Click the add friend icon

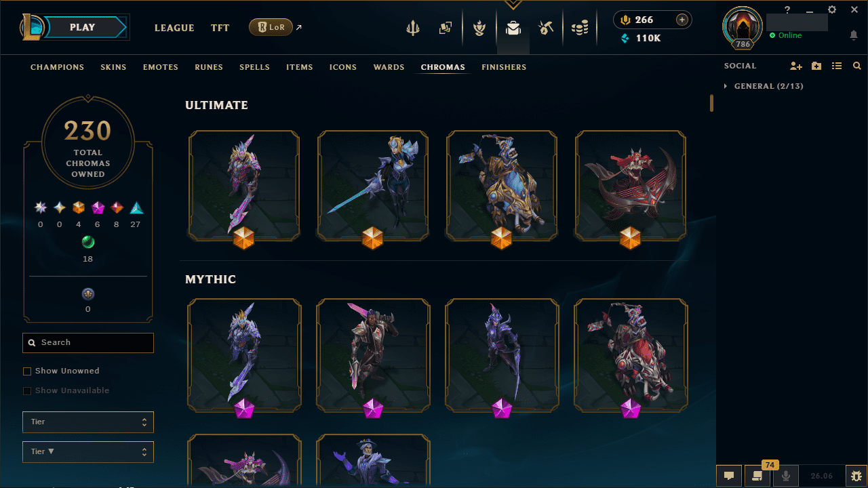tap(796, 66)
